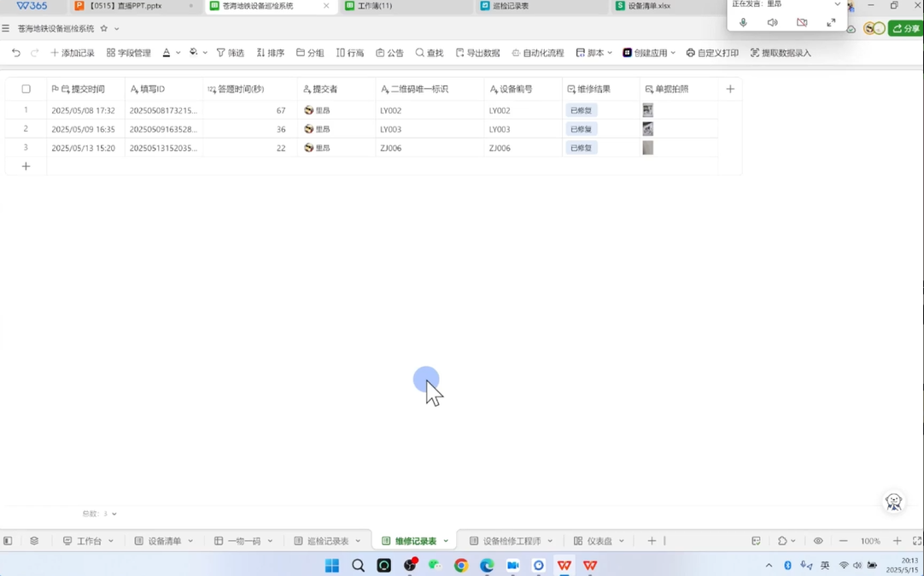Open the 查找 search tool

click(429, 53)
